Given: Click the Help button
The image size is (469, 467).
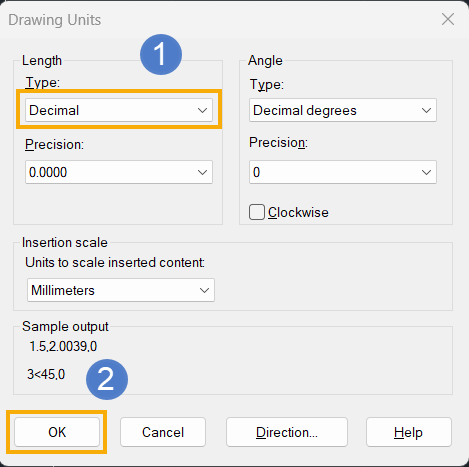Looking at the screenshot, I should pos(409,432).
